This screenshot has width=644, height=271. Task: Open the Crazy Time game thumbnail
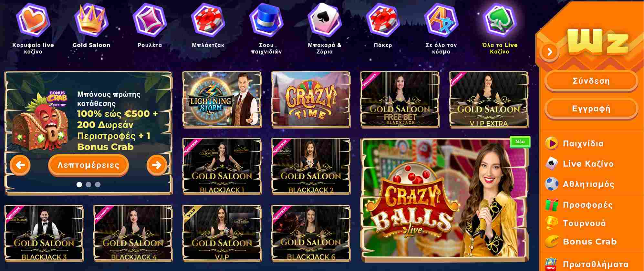[x=310, y=99]
